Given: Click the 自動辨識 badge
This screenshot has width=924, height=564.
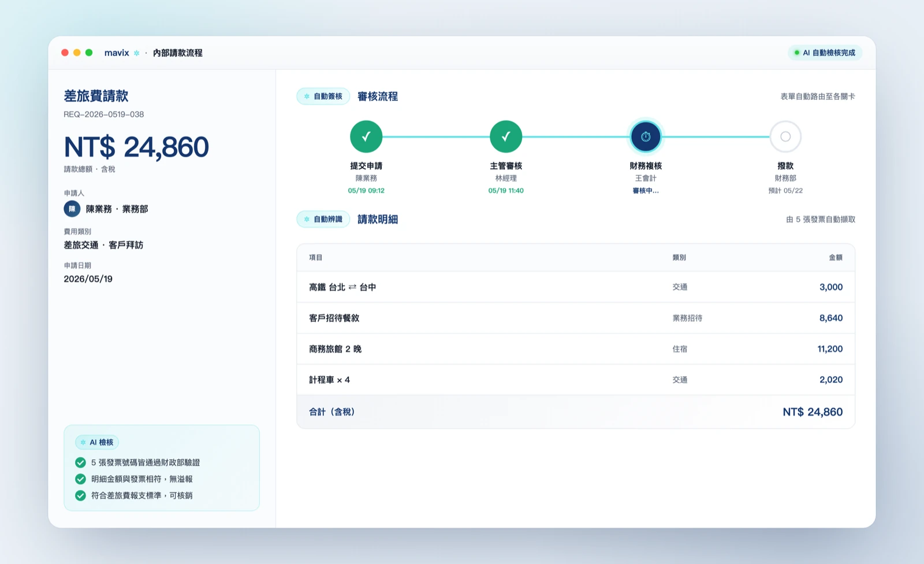Looking at the screenshot, I should [x=323, y=219].
